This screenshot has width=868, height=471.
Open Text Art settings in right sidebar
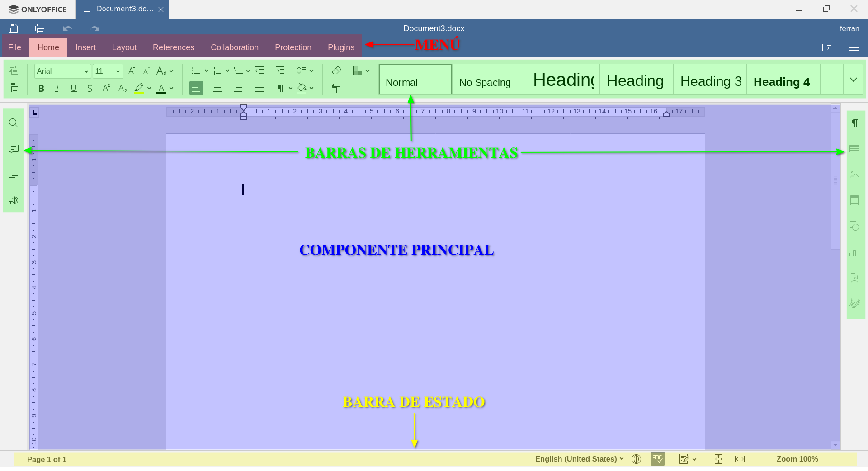coord(854,278)
